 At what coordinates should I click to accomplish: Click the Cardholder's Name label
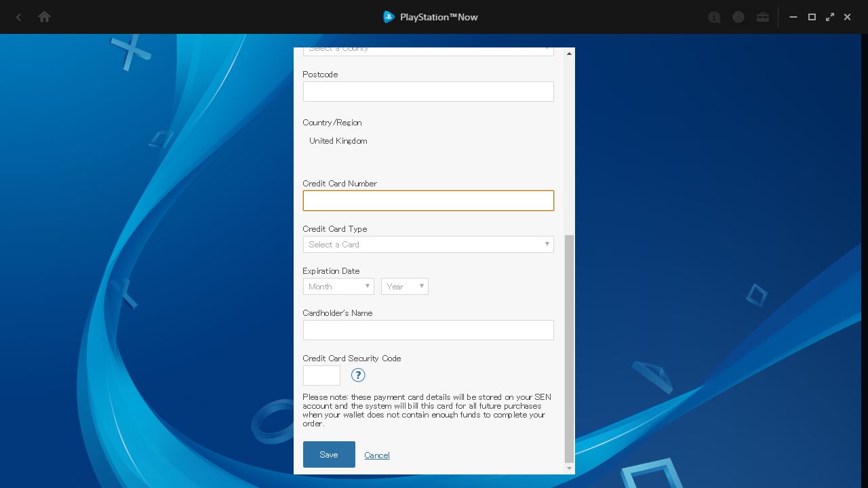click(x=338, y=313)
